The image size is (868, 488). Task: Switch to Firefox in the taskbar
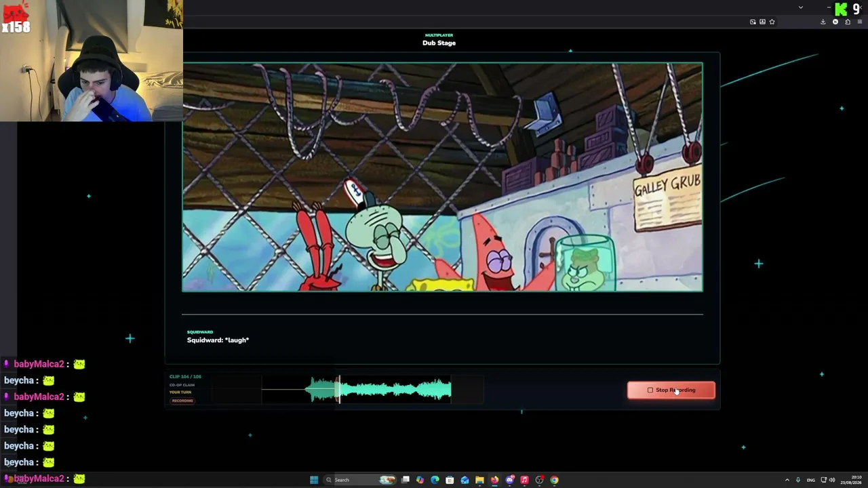click(x=494, y=480)
